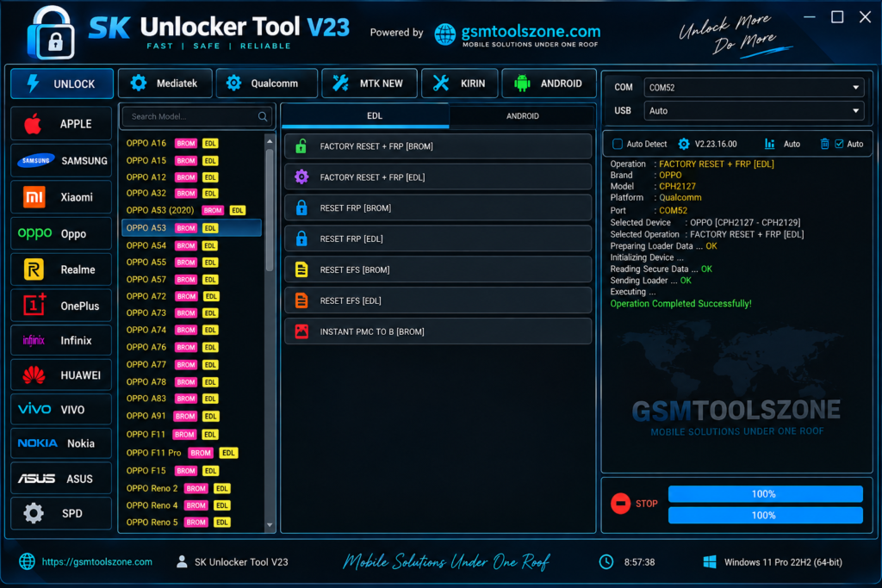
Task: Click the trash can clear log icon
Action: (824, 144)
